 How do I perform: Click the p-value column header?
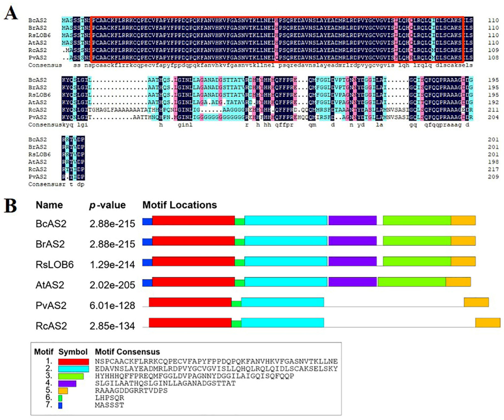(107, 205)
